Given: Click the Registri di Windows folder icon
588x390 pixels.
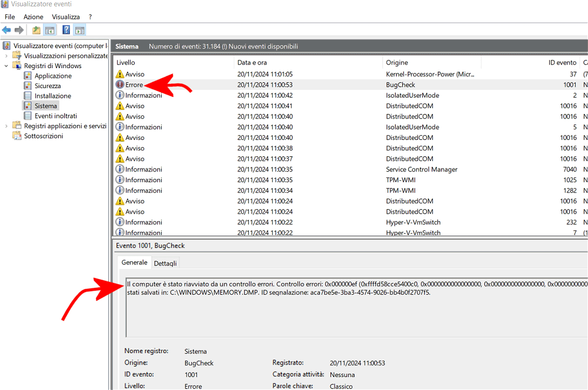Looking at the screenshot, I should [x=17, y=66].
